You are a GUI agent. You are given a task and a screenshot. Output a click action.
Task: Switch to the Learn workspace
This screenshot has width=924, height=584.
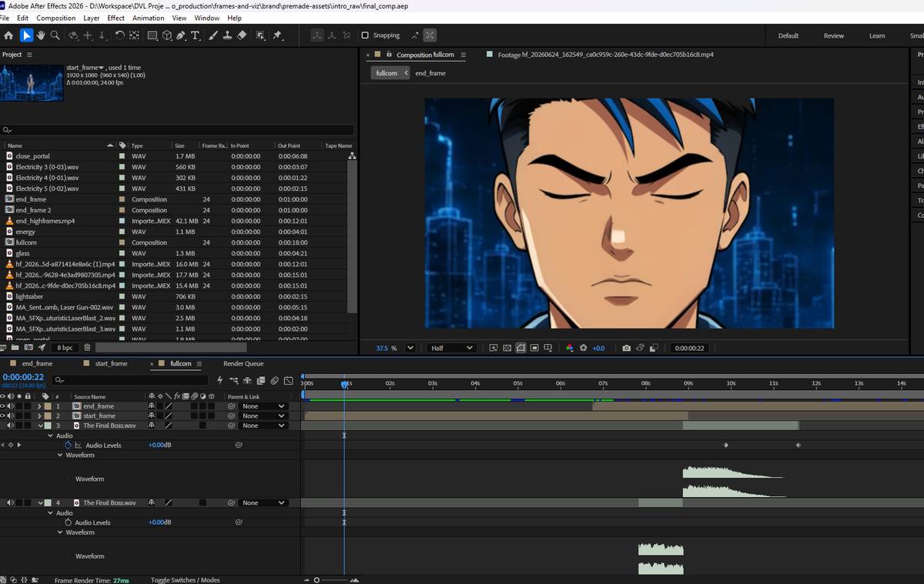click(877, 35)
